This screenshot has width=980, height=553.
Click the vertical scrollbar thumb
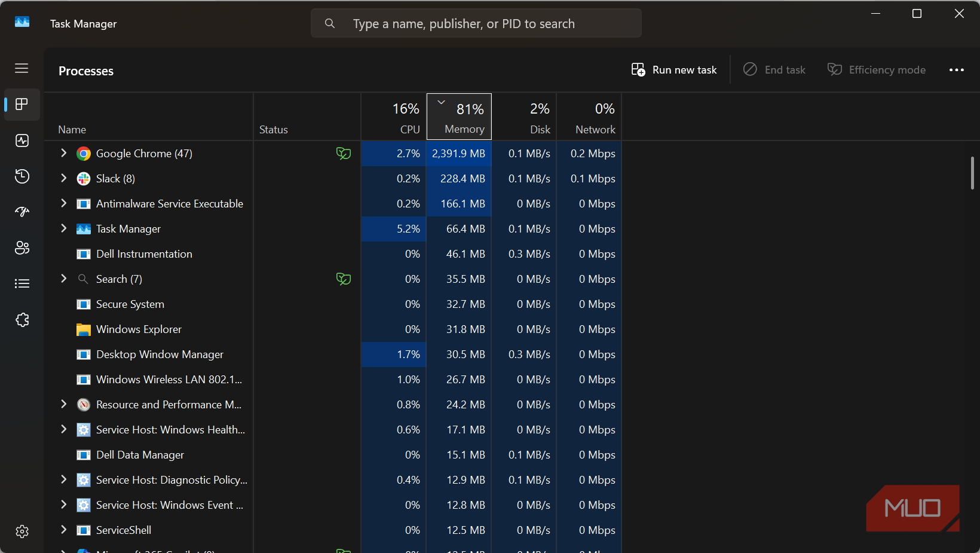click(973, 173)
